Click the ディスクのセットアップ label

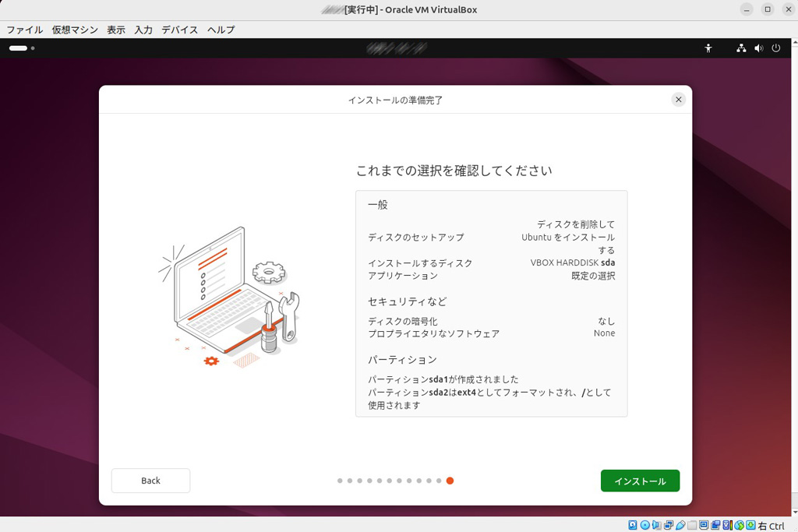tap(416, 237)
